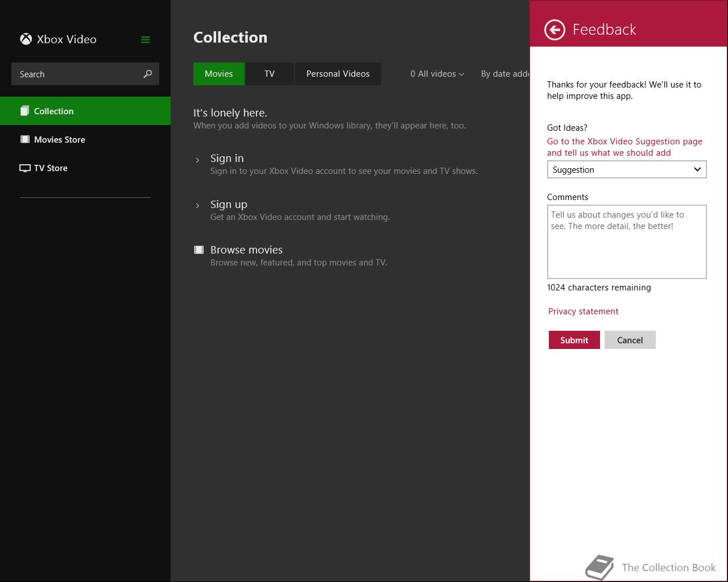
Task: Open Collection in the sidebar
Action: tap(85, 111)
